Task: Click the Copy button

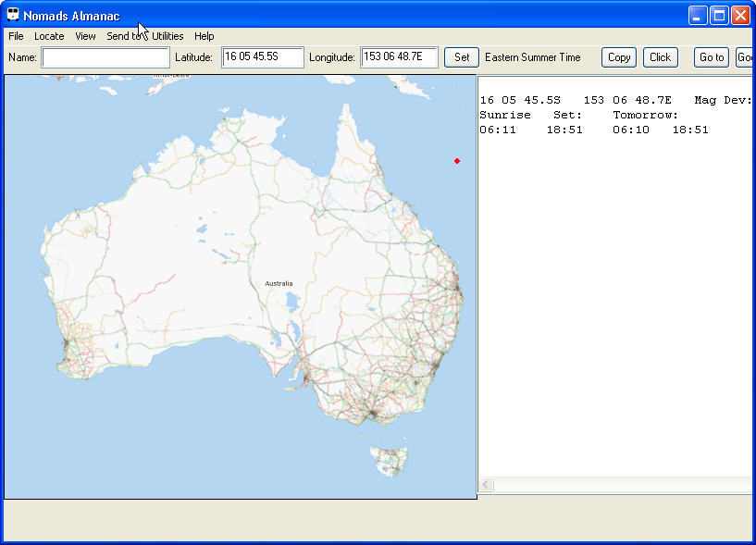Action: [619, 57]
